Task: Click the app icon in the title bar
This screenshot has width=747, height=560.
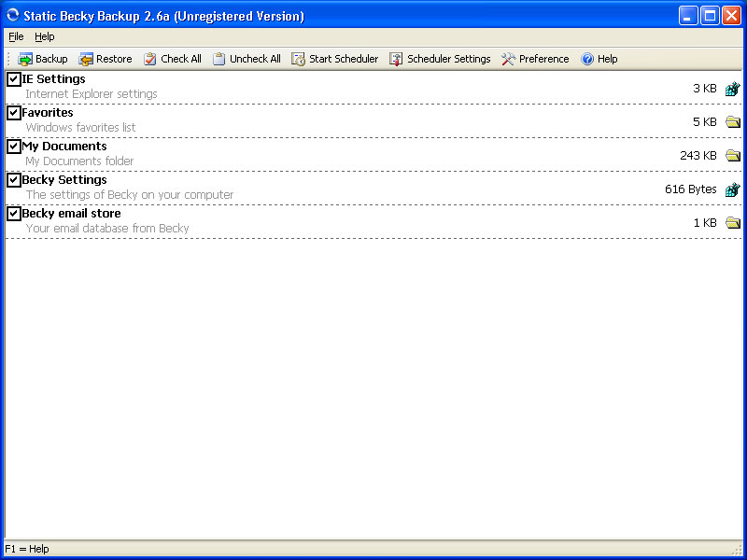Action: 12,15
